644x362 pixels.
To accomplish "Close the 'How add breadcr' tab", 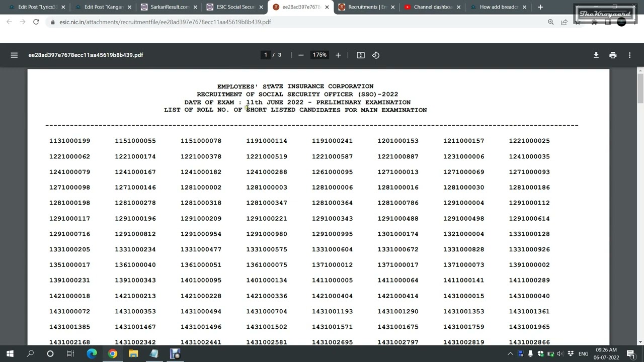I will (525, 7).
